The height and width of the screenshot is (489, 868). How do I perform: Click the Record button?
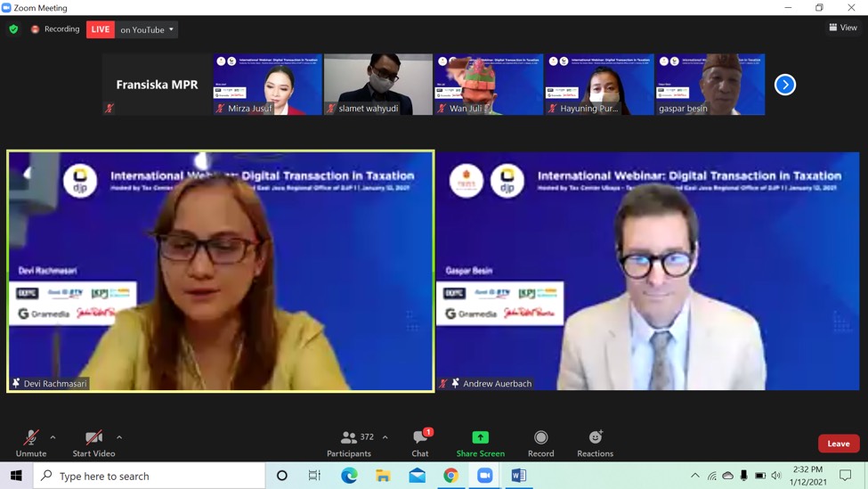click(541, 444)
